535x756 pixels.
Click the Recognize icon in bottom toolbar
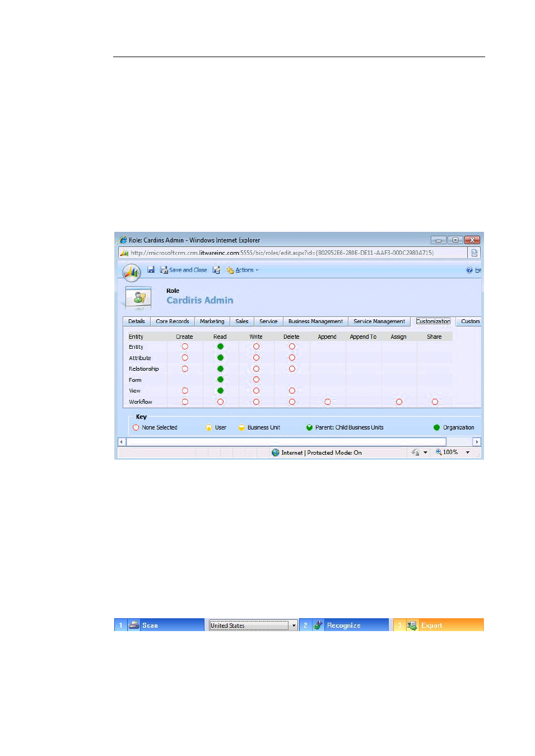318,625
